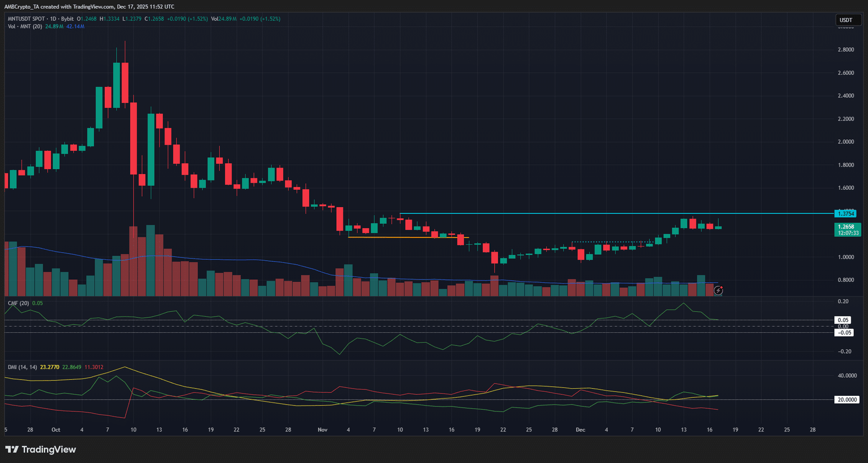Click the lightning bolt icon near volume bars
The width and height of the screenshot is (868, 463).
click(x=718, y=291)
